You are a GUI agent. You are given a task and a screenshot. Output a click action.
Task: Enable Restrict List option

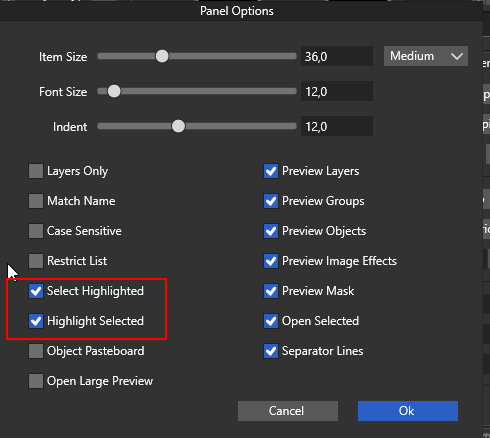(x=36, y=261)
